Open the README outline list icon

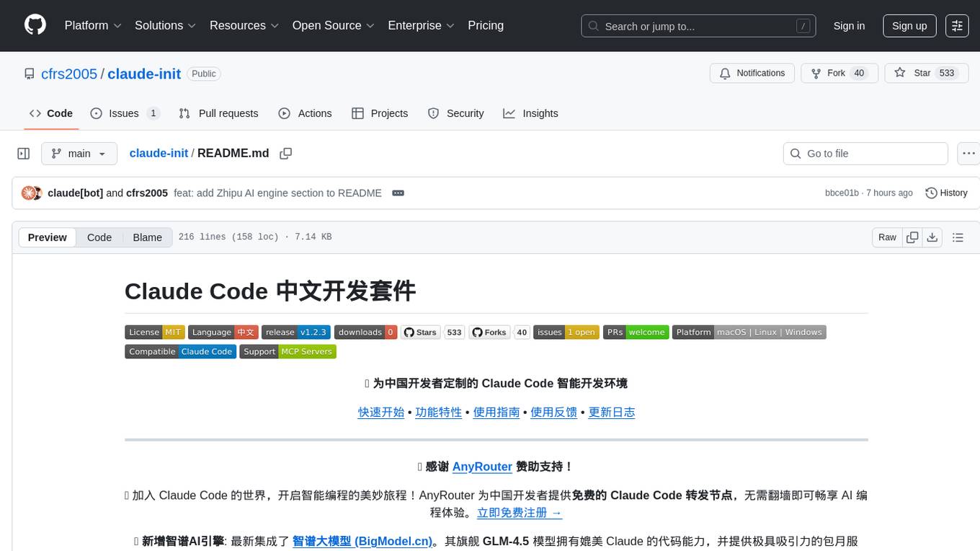[958, 237]
